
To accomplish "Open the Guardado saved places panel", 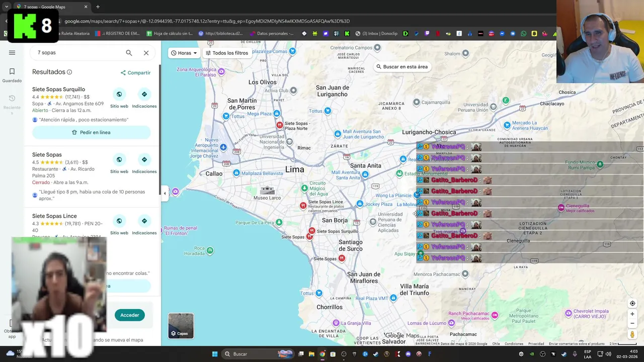I will tap(12, 75).
